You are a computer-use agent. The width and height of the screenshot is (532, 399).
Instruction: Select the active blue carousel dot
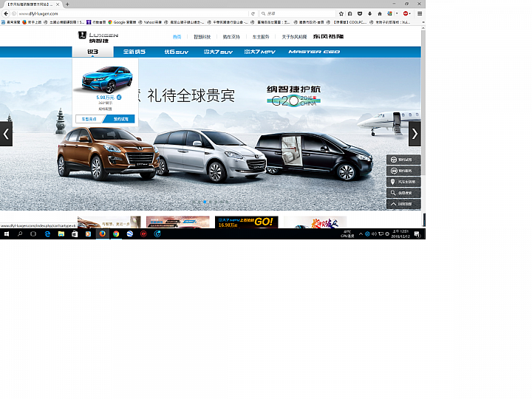click(x=205, y=202)
